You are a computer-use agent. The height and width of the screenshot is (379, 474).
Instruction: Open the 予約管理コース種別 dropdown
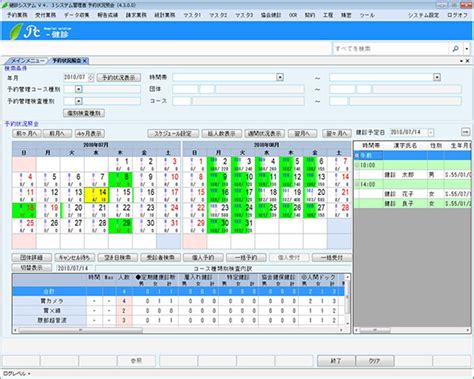(x=79, y=89)
